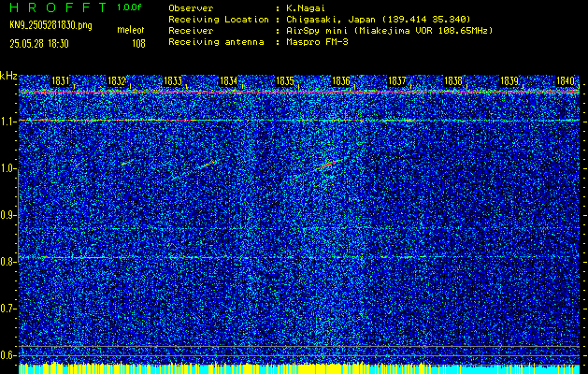Click the 1835 time marker
The height and width of the screenshot is (374, 588).
[x=284, y=80]
